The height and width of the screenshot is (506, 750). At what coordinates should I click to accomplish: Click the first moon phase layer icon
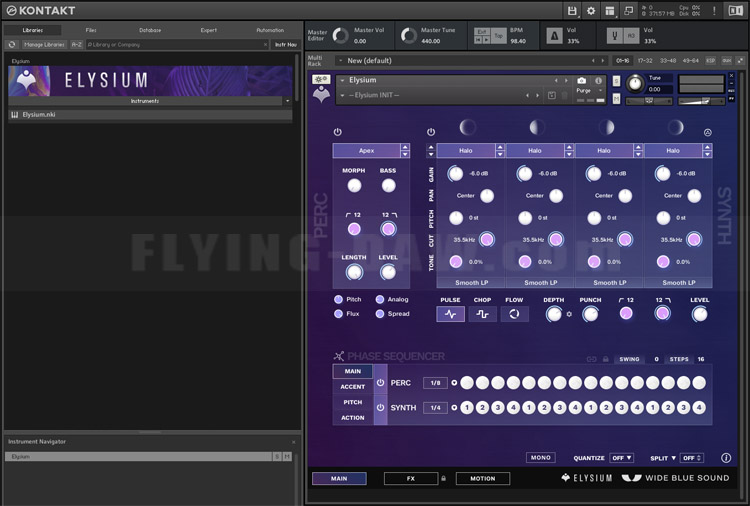coord(467,127)
